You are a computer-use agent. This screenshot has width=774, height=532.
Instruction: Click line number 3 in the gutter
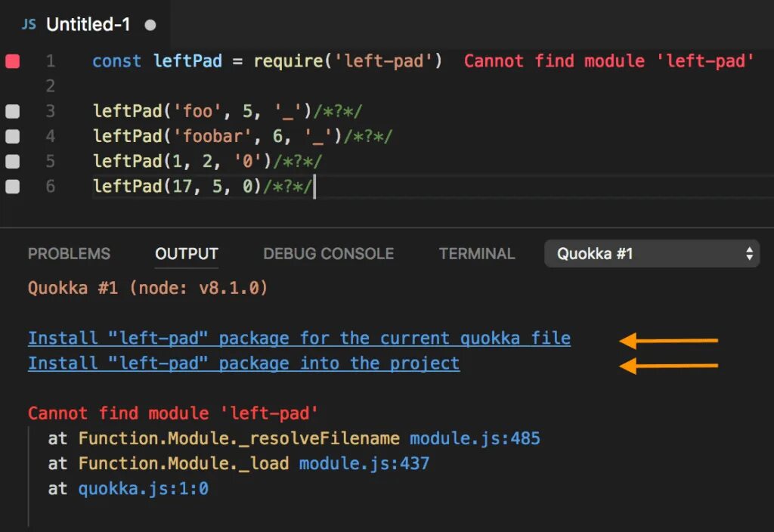[51, 111]
